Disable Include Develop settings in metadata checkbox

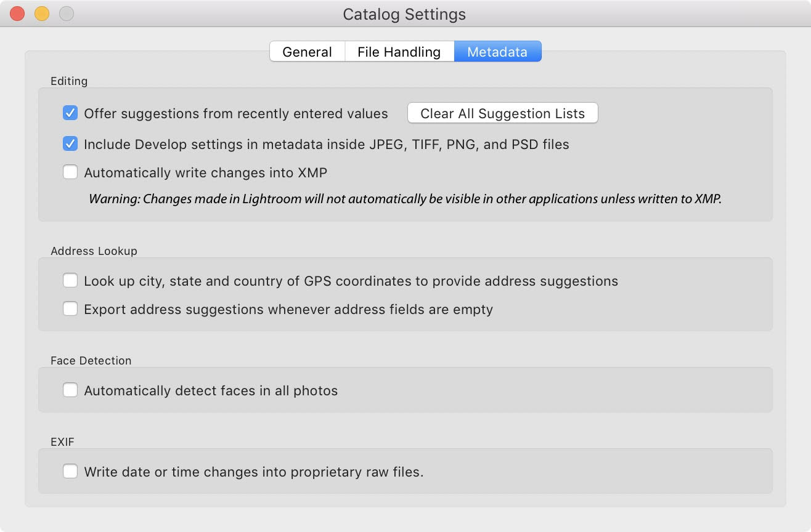(70, 144)
